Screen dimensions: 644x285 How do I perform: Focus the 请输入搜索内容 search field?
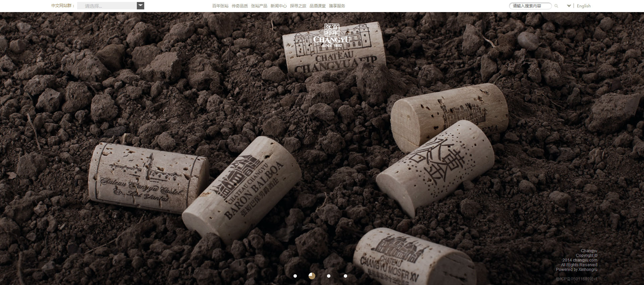pyautogui.click(x=530, y=6)
